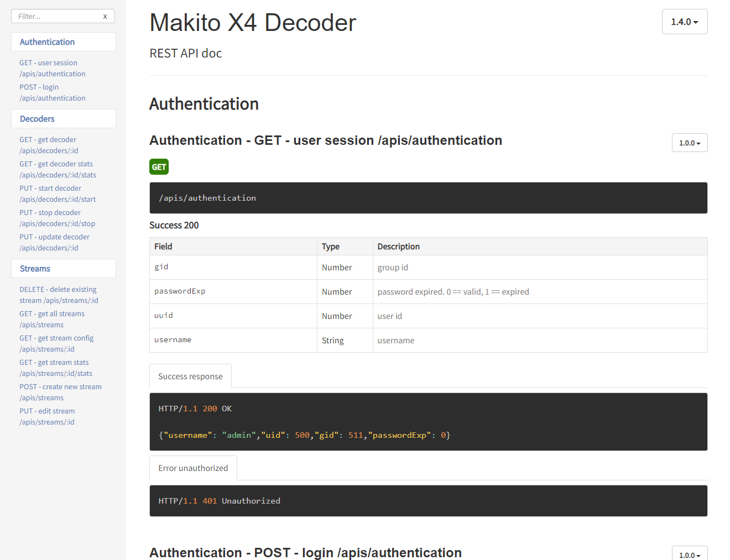Go to the Streams sidebar section
The image size is (730, 560).
tap(35, 269)
